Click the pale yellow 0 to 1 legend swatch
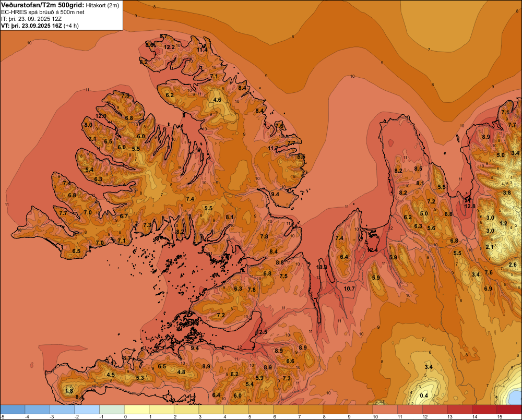Viewport: 522px width, 420px height. pyautogui.click(x=137, y=410)
